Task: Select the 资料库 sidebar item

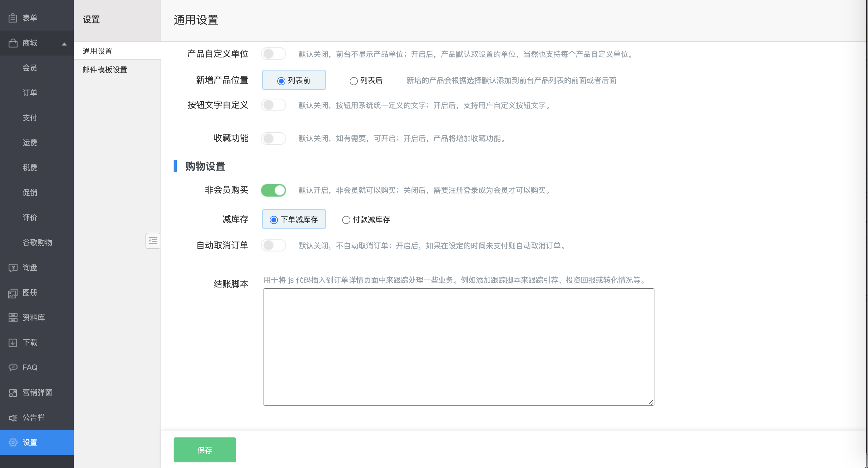Action: [33, 317]
